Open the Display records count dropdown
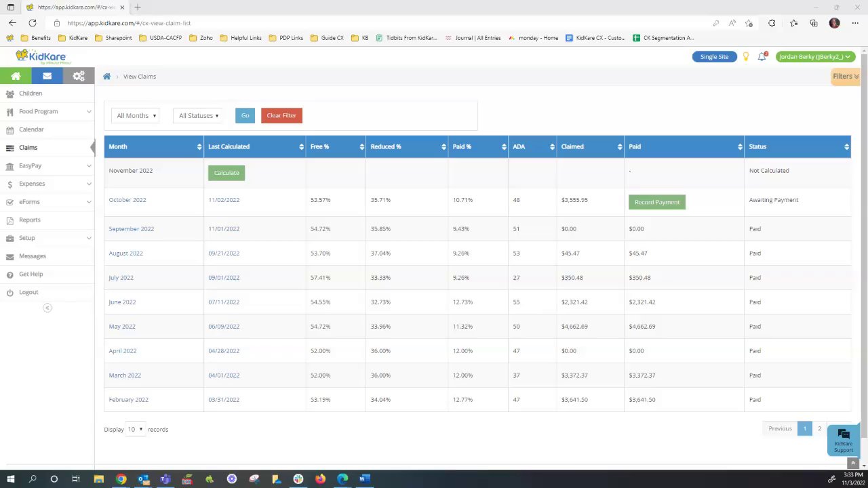868x488 pixels. pos(136,429)
